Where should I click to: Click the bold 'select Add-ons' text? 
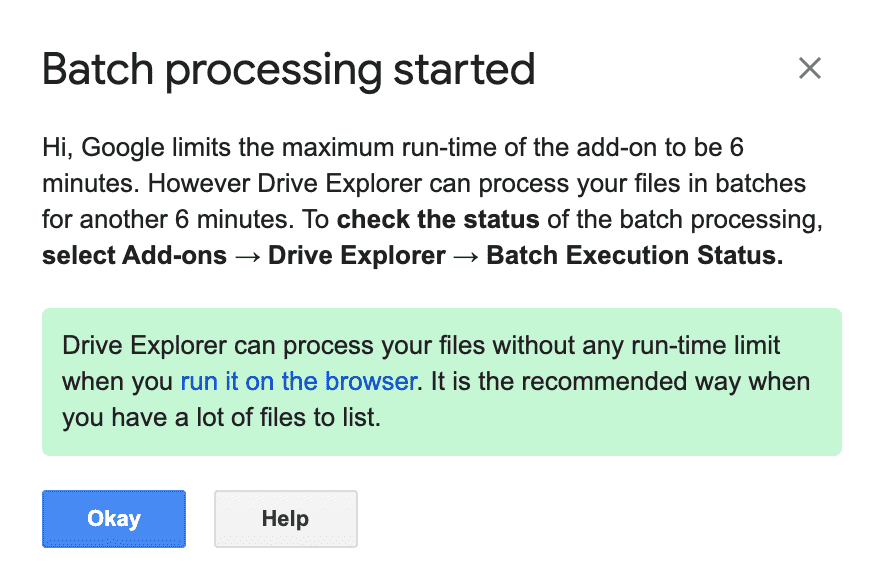point(134,255)
